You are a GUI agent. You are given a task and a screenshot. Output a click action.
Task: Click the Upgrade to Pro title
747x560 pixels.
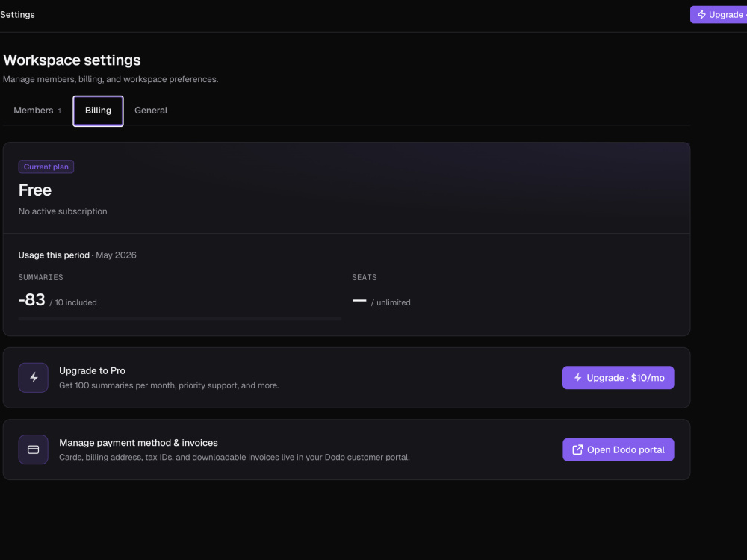pyautogui.click(x=93, y=370)
